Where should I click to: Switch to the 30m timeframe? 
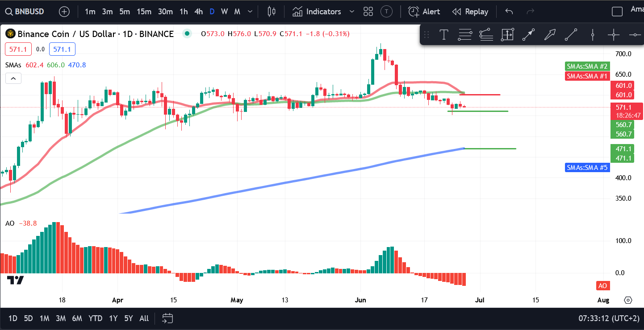coord(165,12)
